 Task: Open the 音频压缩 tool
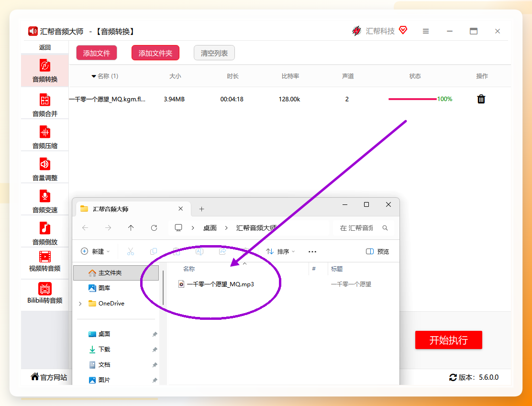coord(45,137)
